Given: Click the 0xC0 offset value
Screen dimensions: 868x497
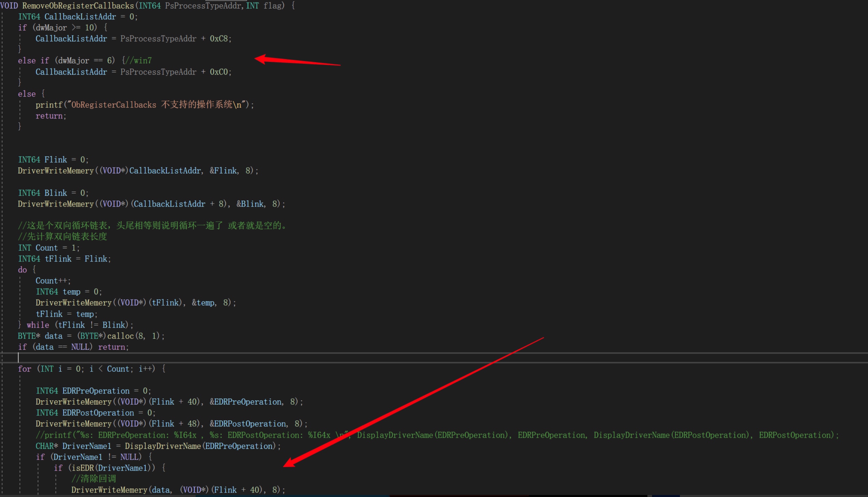Looking at the screenshot, I should click(x=219, y=72).
